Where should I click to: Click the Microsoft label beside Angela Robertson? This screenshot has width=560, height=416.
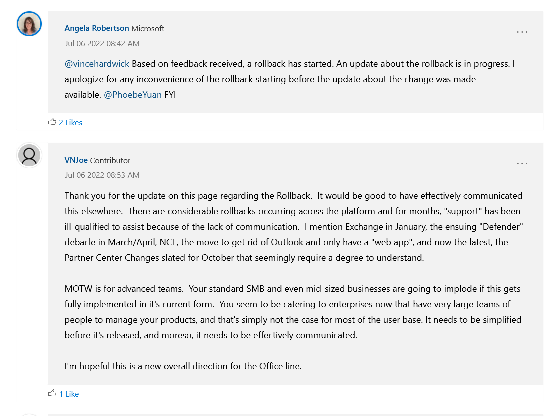pyautogui.click(x=148, y=28)
